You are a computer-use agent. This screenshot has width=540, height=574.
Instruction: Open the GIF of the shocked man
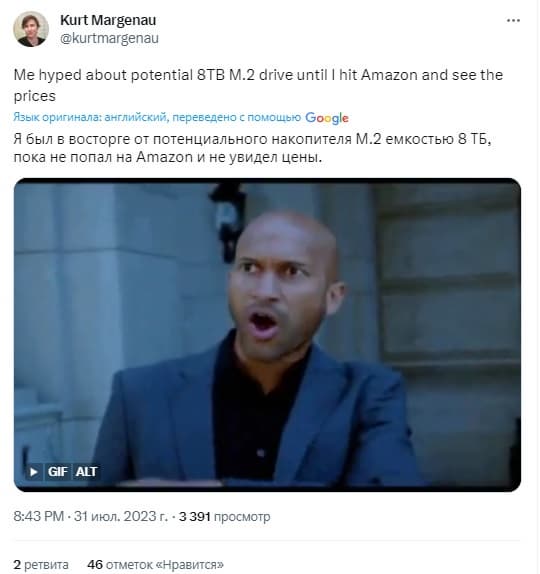(x=267, y=335)
